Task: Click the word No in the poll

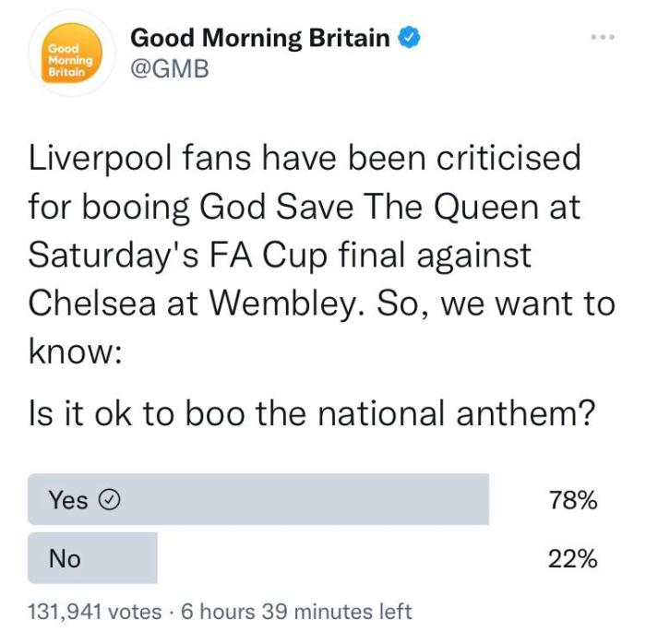Action: pos(65,558)
